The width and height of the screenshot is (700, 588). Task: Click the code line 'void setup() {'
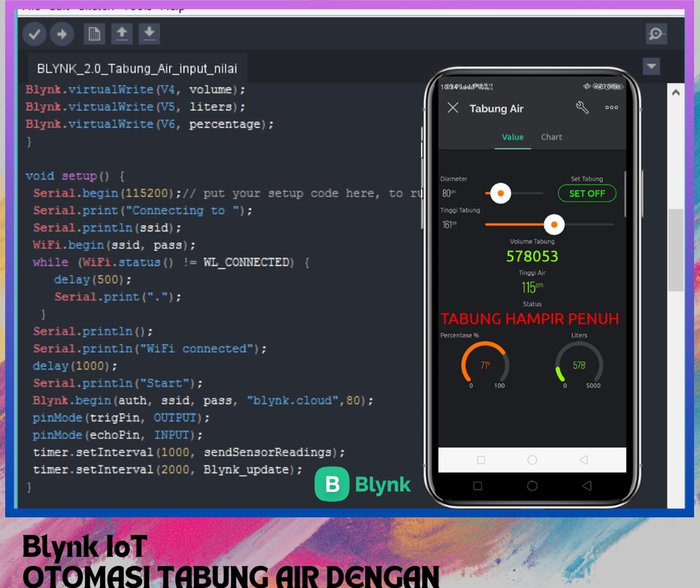75,176
